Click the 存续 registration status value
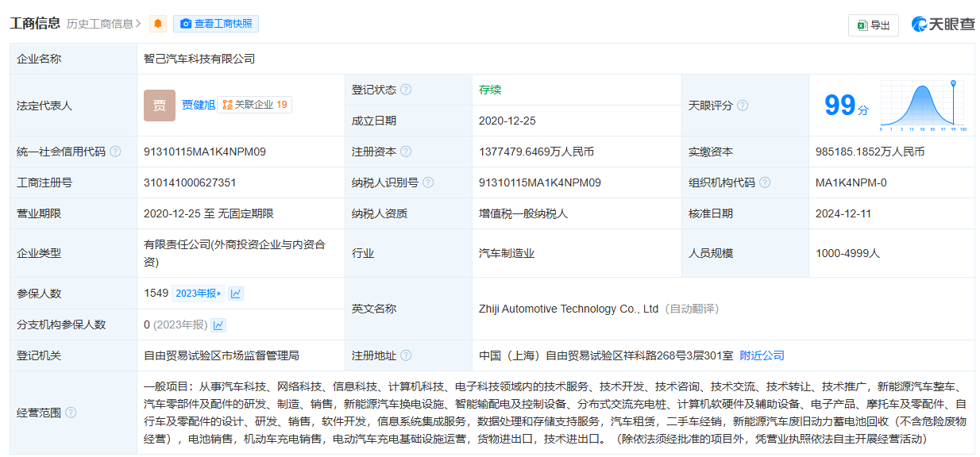 pyautogui.click(x=490, y=90)
